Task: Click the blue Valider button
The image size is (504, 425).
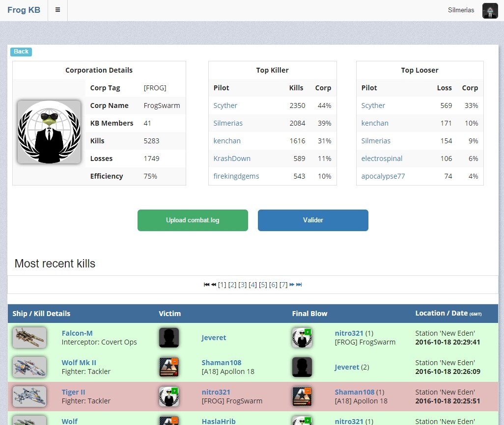Action: (313, 220)
